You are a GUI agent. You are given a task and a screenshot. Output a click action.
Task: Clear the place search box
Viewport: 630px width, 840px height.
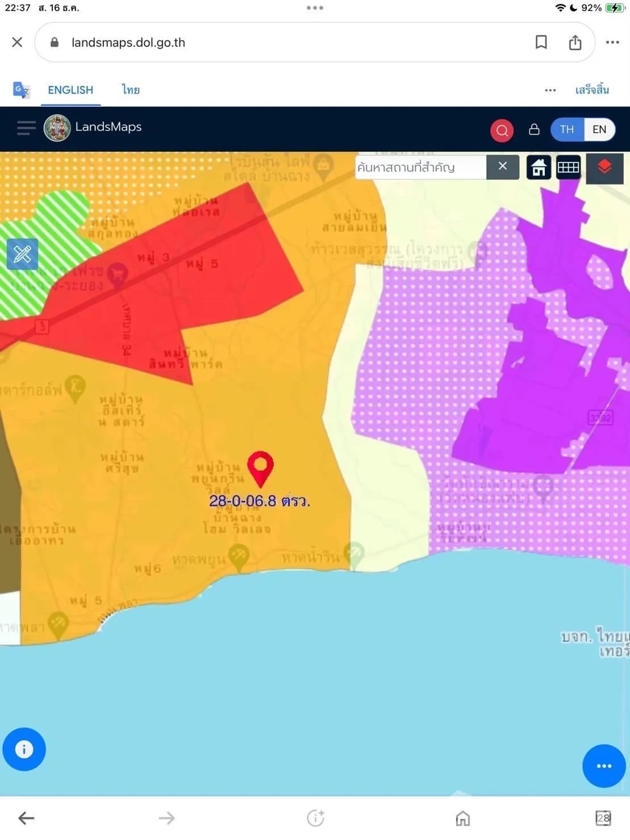(503, 166)
